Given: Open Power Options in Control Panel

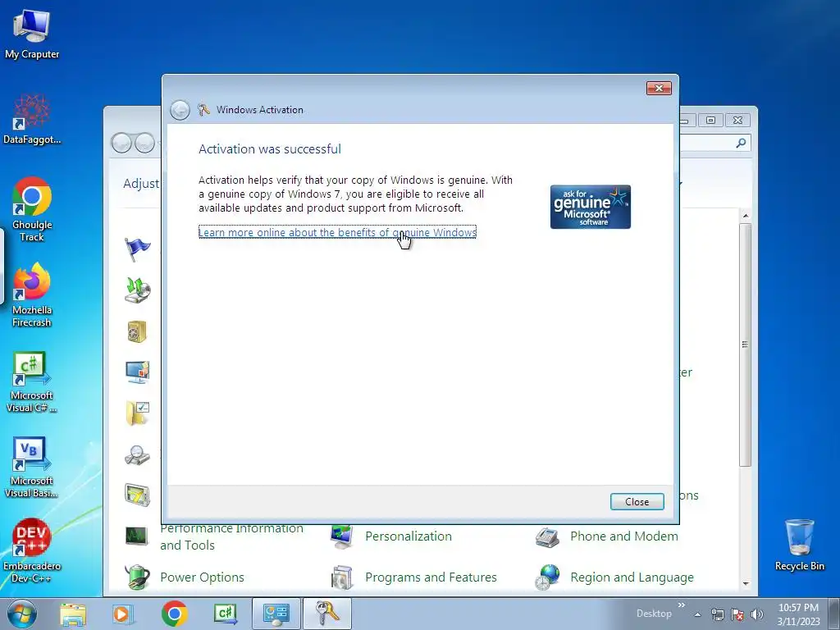Looking at the screenshot, I should [202, 577].
